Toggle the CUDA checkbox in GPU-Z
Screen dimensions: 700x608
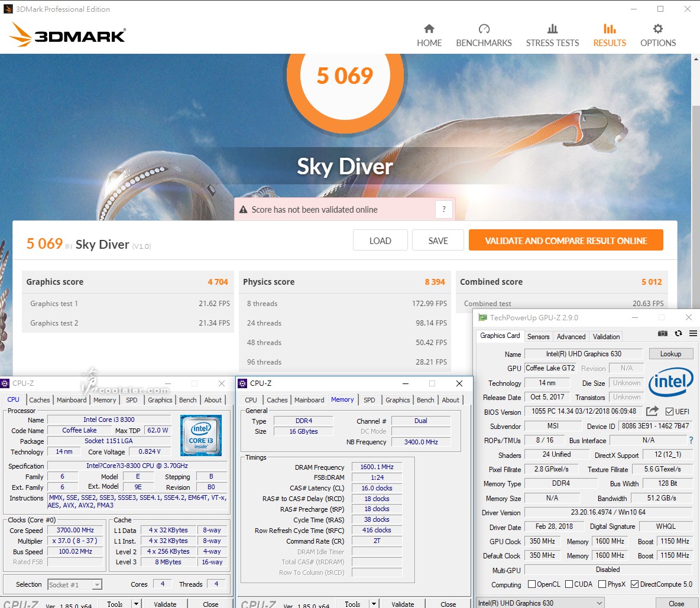(x=569, y=584)
